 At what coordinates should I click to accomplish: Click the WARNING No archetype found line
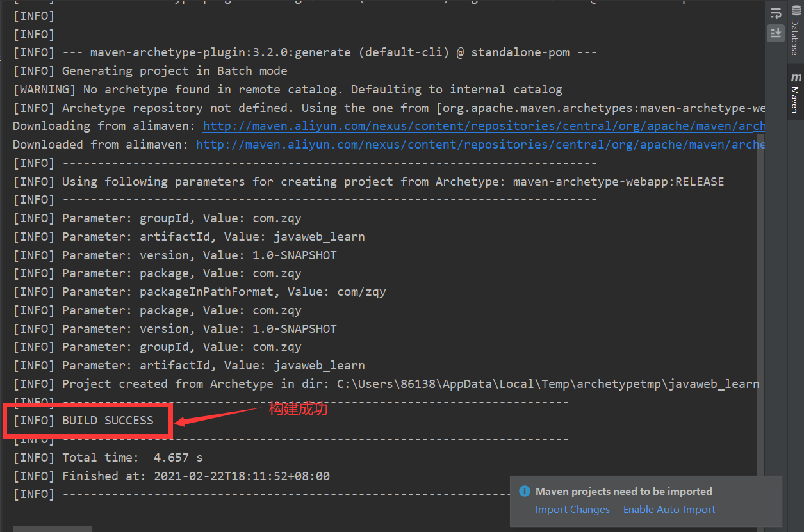coord(287,90)
